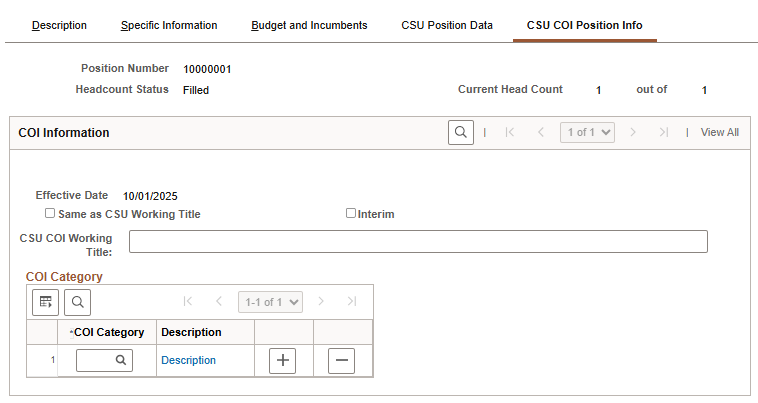Switch to the Specific Information tab
The width and height of the screenshot is (758, 403).
coord(169,25)
